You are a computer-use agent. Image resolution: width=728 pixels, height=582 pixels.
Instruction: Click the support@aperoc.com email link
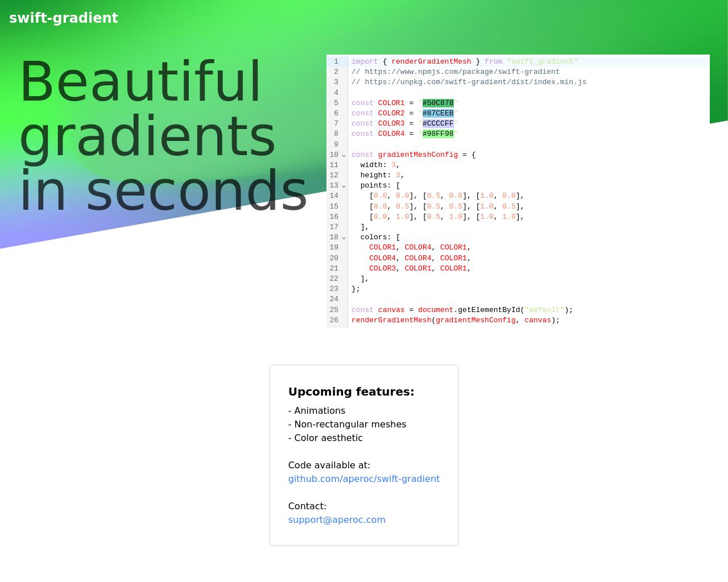337,519
